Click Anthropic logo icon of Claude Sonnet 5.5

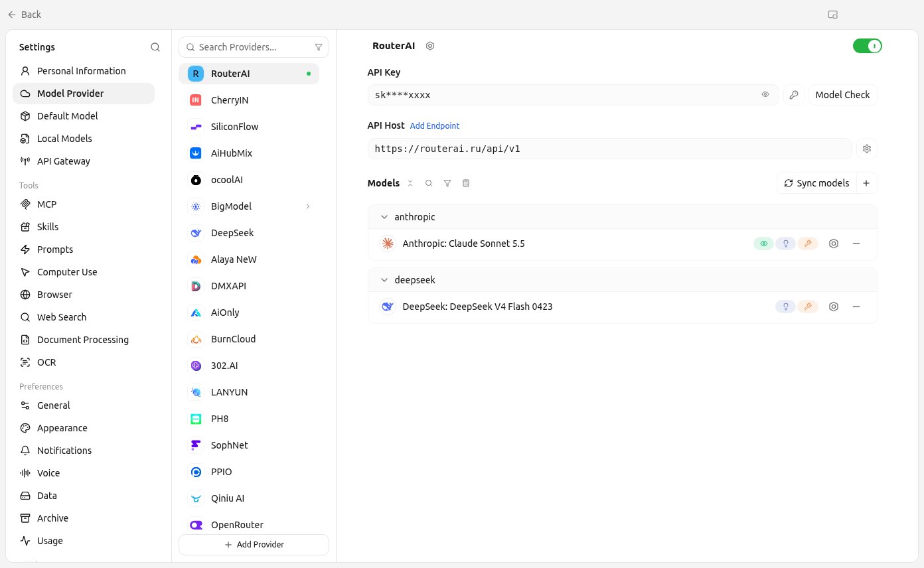(388, 244)
